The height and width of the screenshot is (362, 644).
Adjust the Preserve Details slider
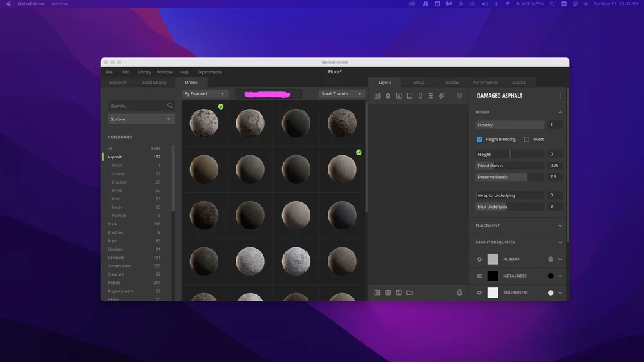(x=509, y=177)
